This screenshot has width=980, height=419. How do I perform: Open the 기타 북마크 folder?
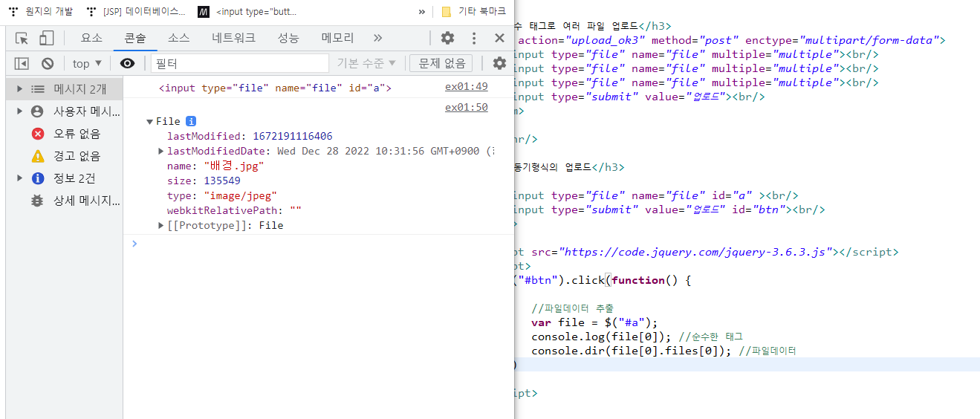click(473, 11)
